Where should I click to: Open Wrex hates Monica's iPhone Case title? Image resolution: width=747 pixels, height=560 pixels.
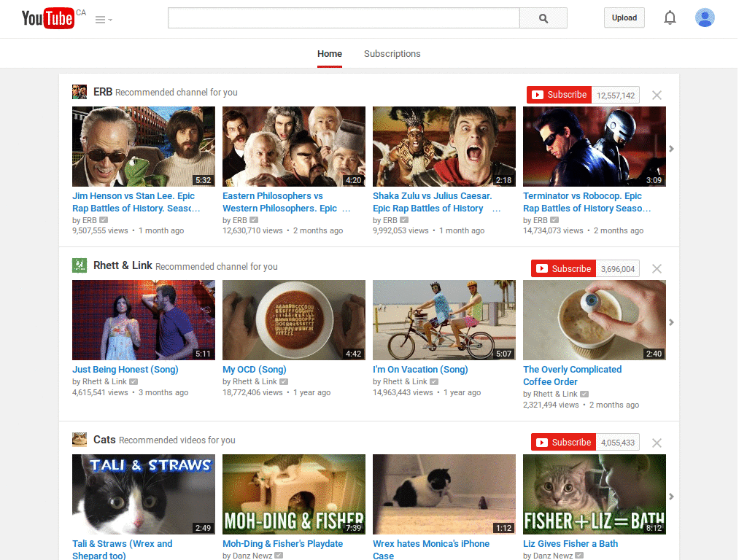click(431, 550)
